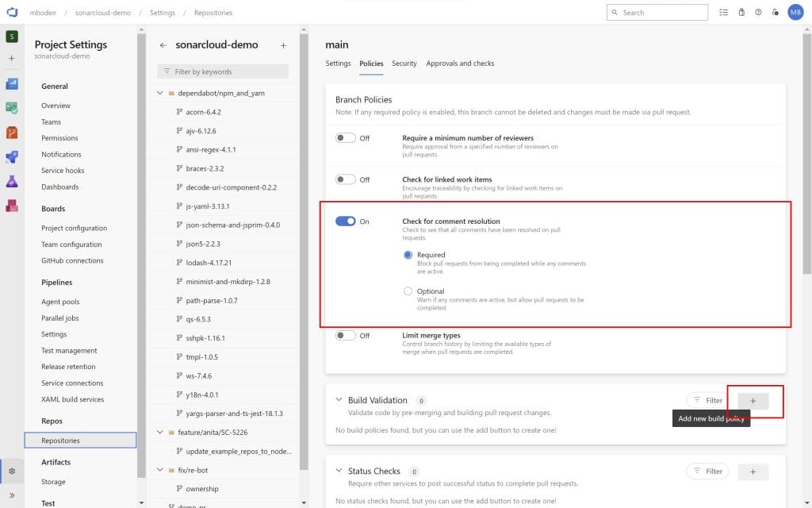Click the Project settings gear icon
This screenshot has height=508, width=812.
[x=12, y=471]
